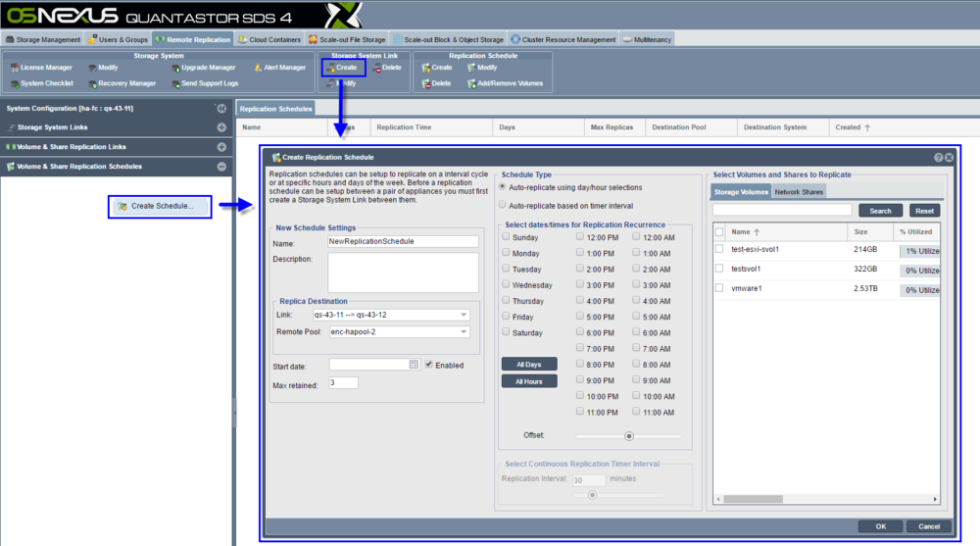Adjust the Offset slider handle
Image resolution: width=980 pixels, height=546 pixels.
point(629,436)
